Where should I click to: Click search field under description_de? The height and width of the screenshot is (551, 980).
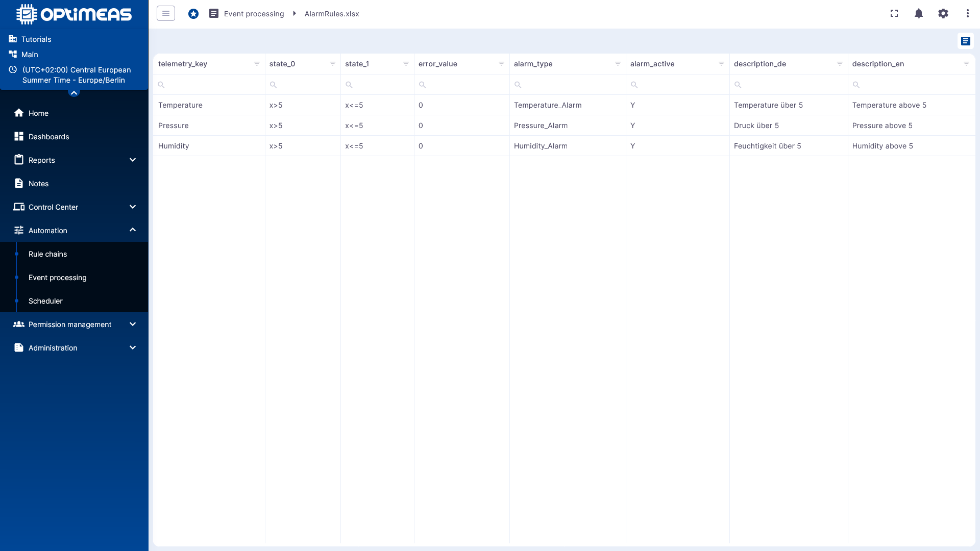(789, 85)
